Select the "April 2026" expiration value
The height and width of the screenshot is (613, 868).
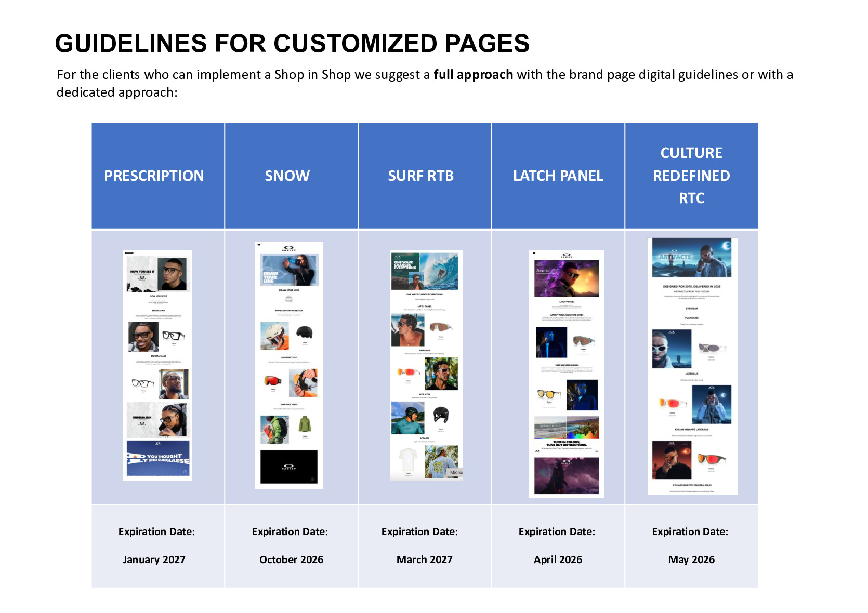click(x=558, y=559)
